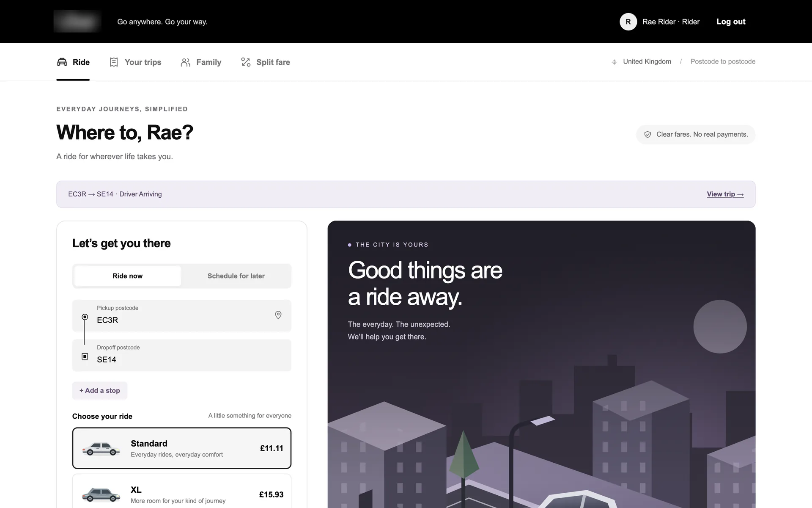Click the receipt icon beside Your trips
The image size is (812, 508).
(x=114, y=62)
